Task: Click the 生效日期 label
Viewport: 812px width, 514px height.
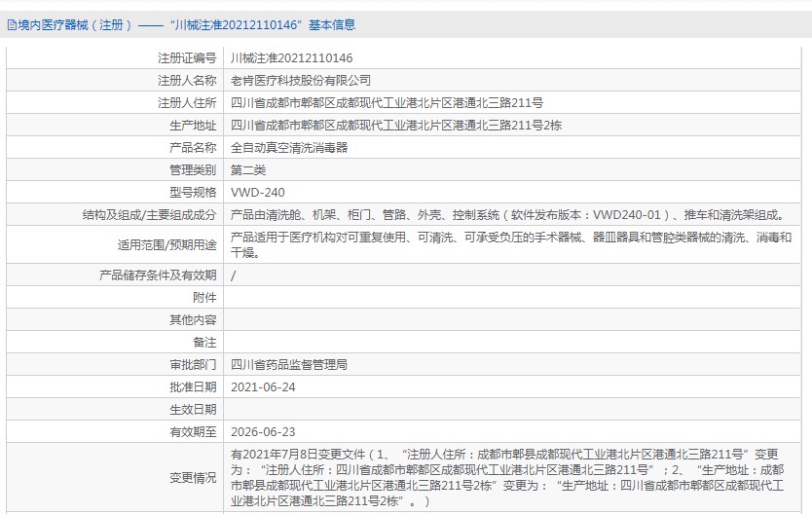Action: click(x=193, y=410)
